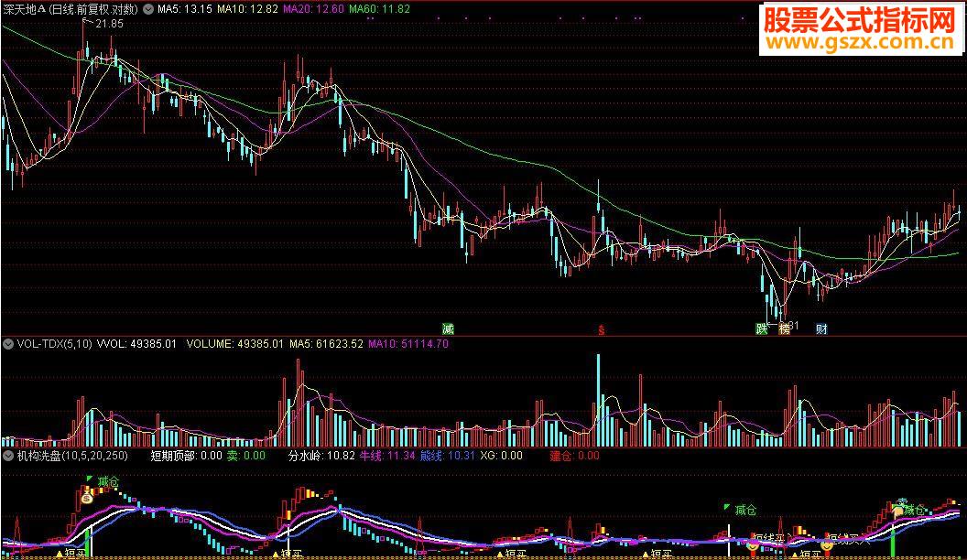The width and height of the screenshot is (967, 560).
Task: Click the orange 榜 info marker
Action: click(x=784, y=329)
